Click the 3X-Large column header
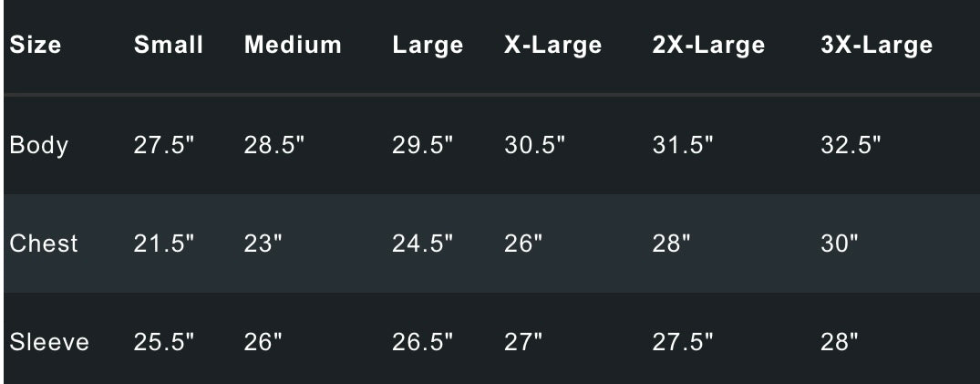The width and height of the screenshot is (980, 384). click(x=876, y=46)
